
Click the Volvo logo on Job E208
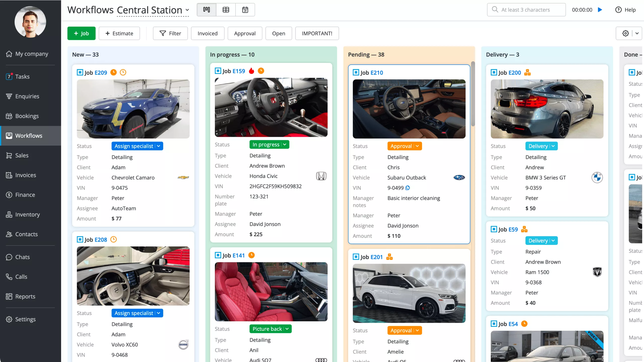point(183,344)
